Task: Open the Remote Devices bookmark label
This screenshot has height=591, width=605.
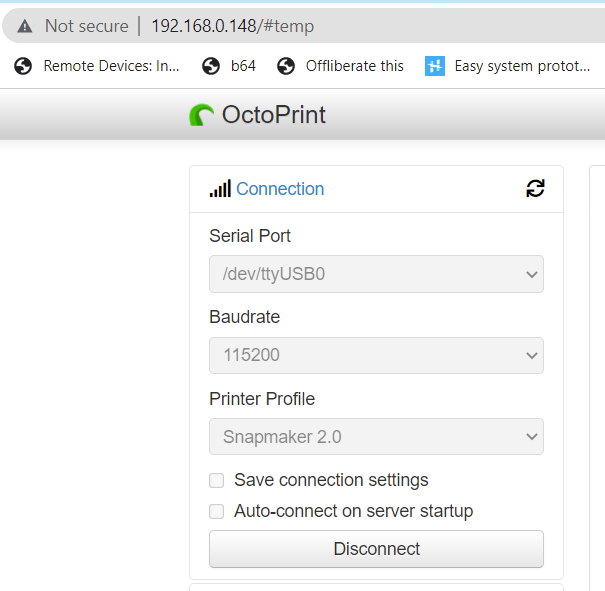Action: point(112,66)
